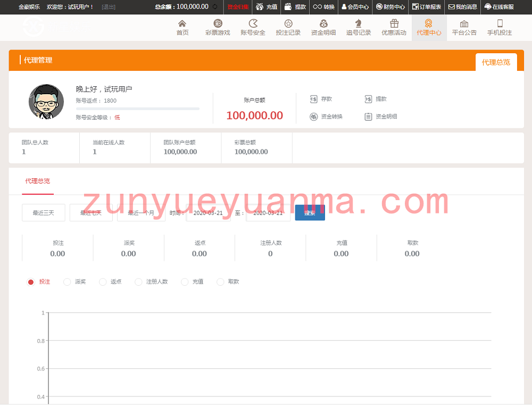Filter by 最近一个月

(x=141, y=213)
